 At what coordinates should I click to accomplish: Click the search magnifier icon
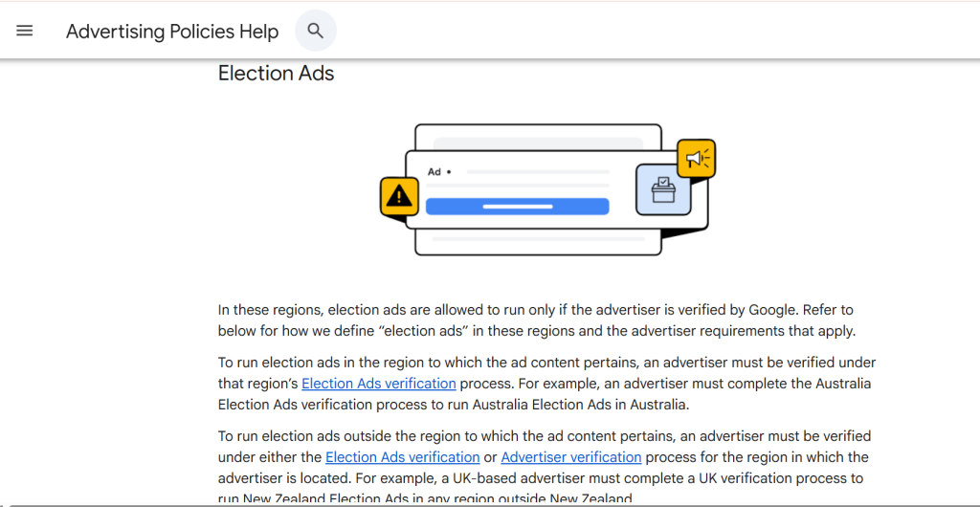tap(316, 31)
